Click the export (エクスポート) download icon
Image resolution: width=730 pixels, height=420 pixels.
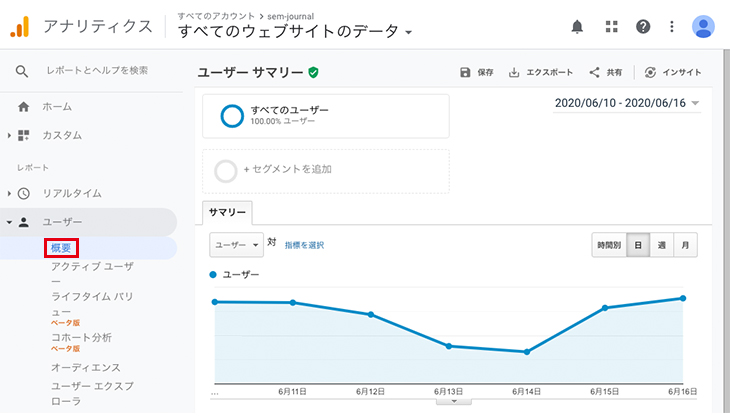[x=514, y=72]
